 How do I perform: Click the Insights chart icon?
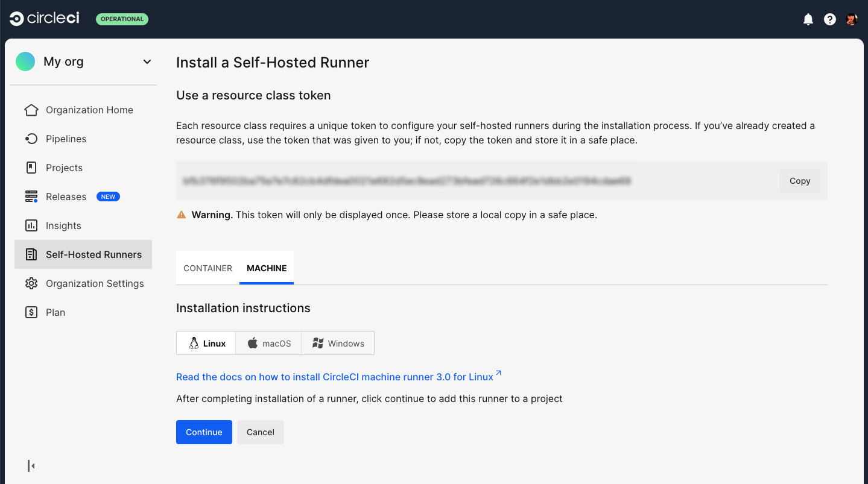[x=31, y=225]
